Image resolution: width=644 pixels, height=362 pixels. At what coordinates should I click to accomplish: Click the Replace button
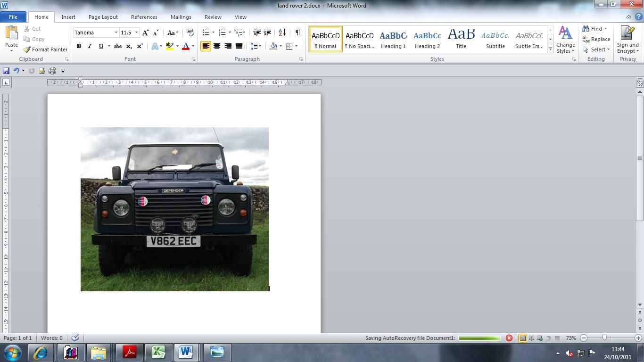[x=596, y=39]
